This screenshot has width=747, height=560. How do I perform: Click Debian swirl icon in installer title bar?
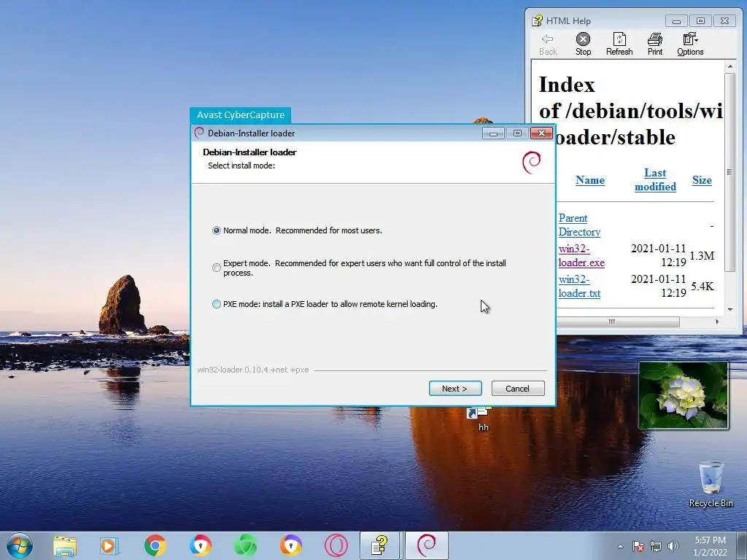199,133
